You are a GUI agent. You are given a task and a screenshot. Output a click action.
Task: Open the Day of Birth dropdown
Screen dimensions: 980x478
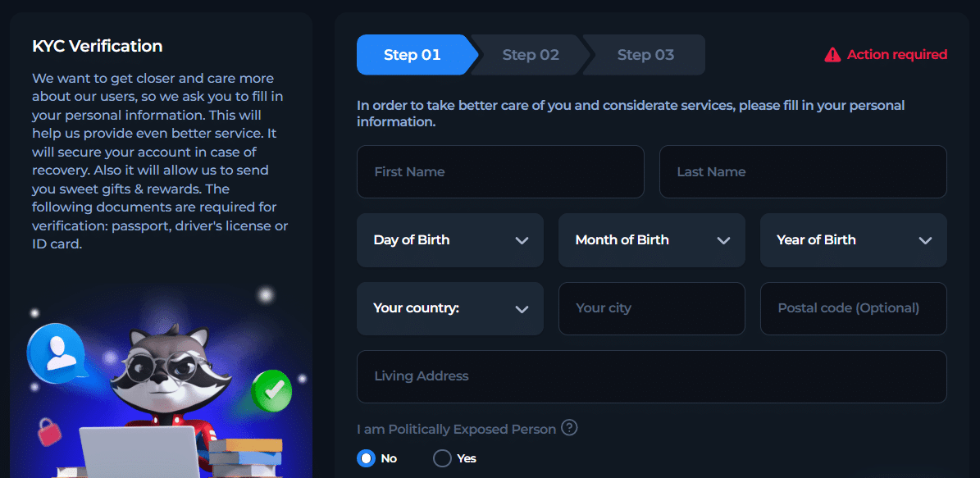point(449,240)
